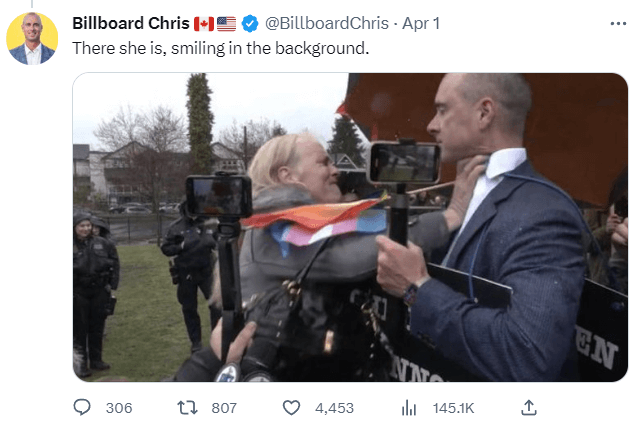Image resolution: width=642 pixels, height=425 pixels.
Task: Open view analytics bar chart icon
Action: (x=409, y=408)
